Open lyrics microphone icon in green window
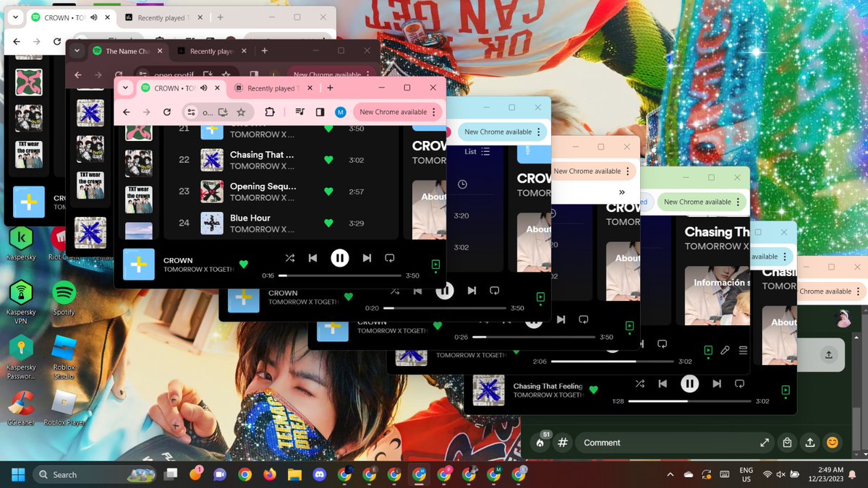 click(x=725, y=351)
